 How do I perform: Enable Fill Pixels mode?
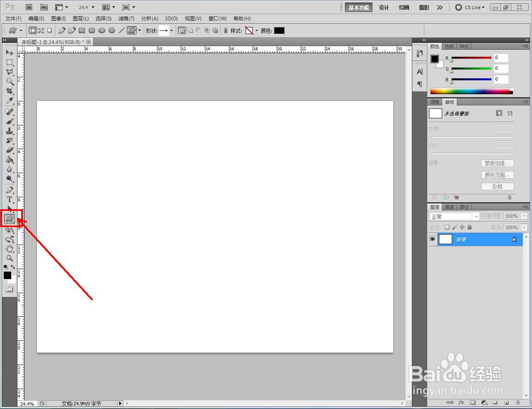point(49,30)
